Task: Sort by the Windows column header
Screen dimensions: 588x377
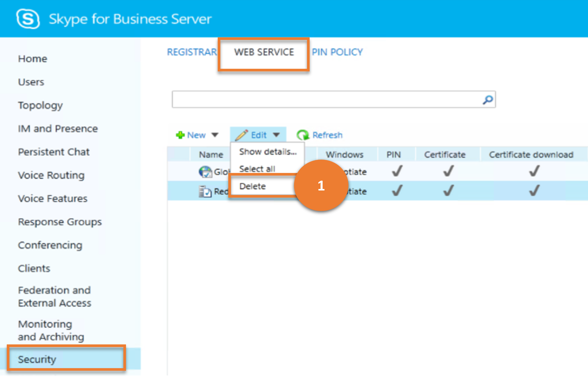Action: (x=344, y=155)
